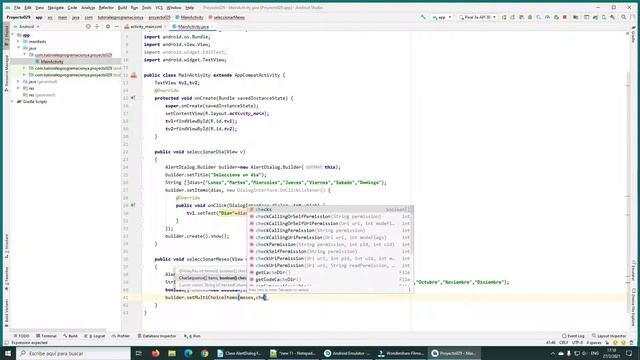The height and width of the screenshot is (360, 640).
Task: Click the UTF-8 encoding in status bar
Action: click(577, 342)
